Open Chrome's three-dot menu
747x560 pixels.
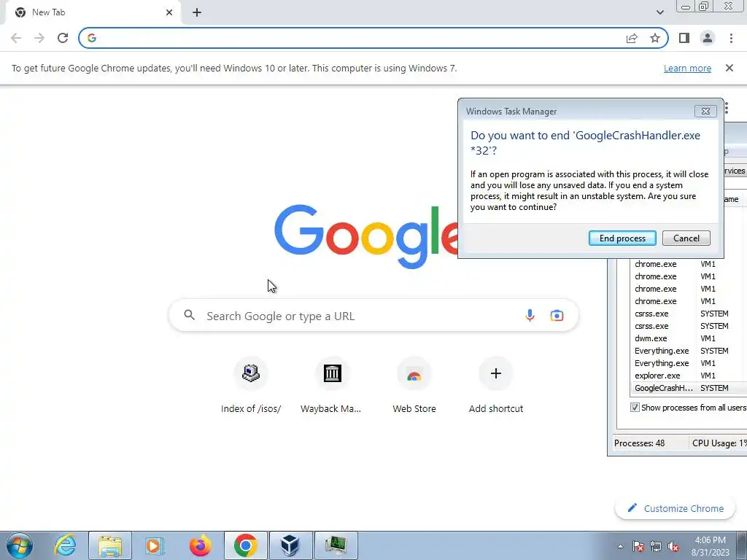pyautogui.click(x=731, y=38)
